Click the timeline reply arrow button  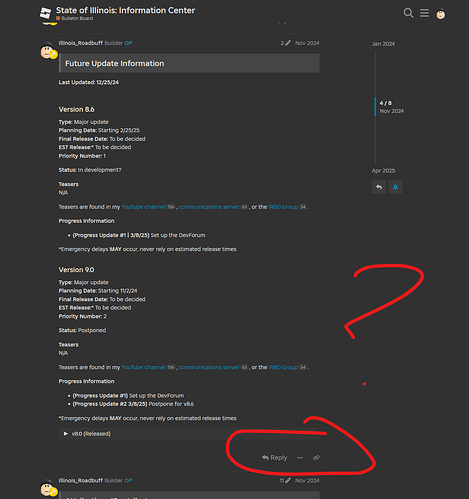tap(379, 187)
